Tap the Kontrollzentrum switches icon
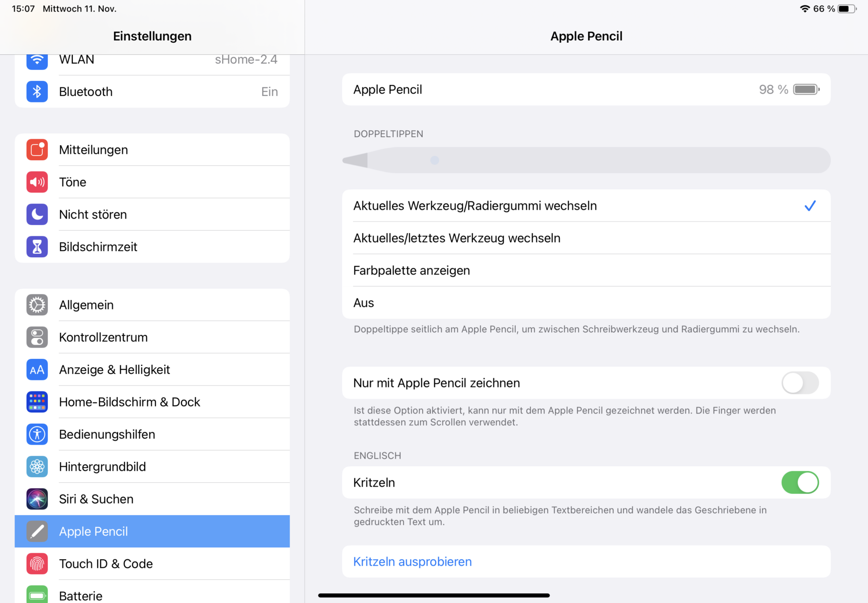The width and height of the screenshot is (868, 603). pyautogui.click(x=37, y=337)
